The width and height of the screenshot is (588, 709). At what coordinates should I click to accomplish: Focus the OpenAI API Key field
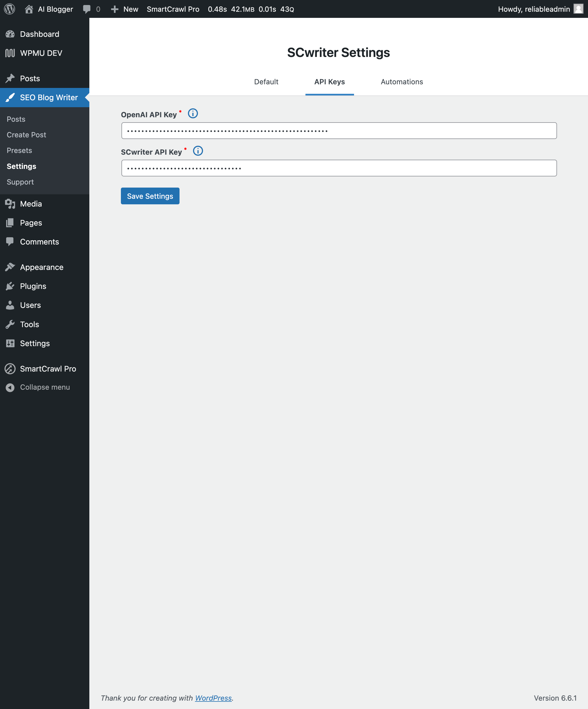click(x=339, y=131)
